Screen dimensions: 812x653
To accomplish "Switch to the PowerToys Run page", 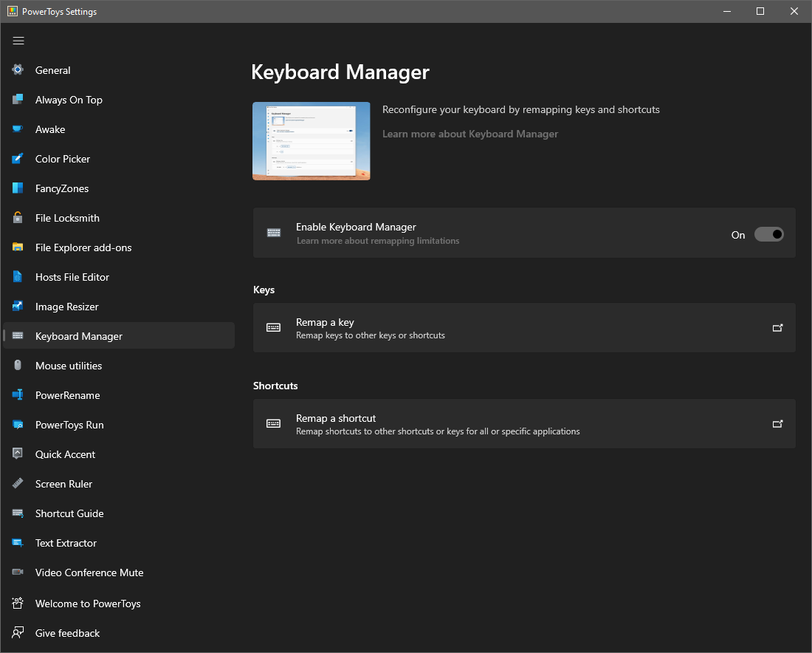I will click(x=119, y=425).
